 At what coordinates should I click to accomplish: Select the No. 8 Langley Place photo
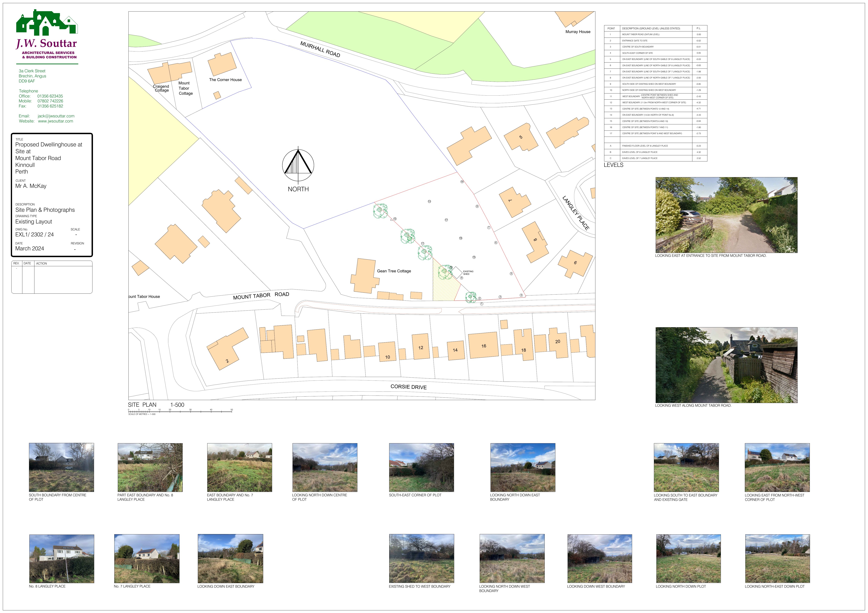[x=62, y=558]
